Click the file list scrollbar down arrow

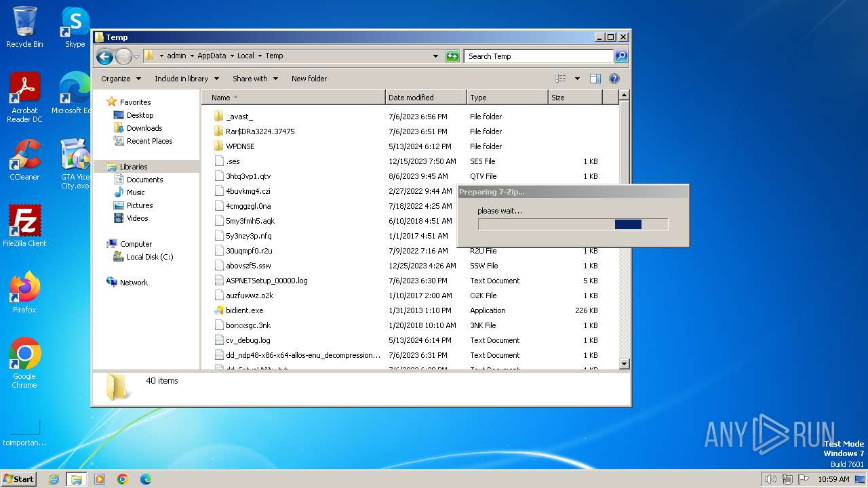coord(625,364)
